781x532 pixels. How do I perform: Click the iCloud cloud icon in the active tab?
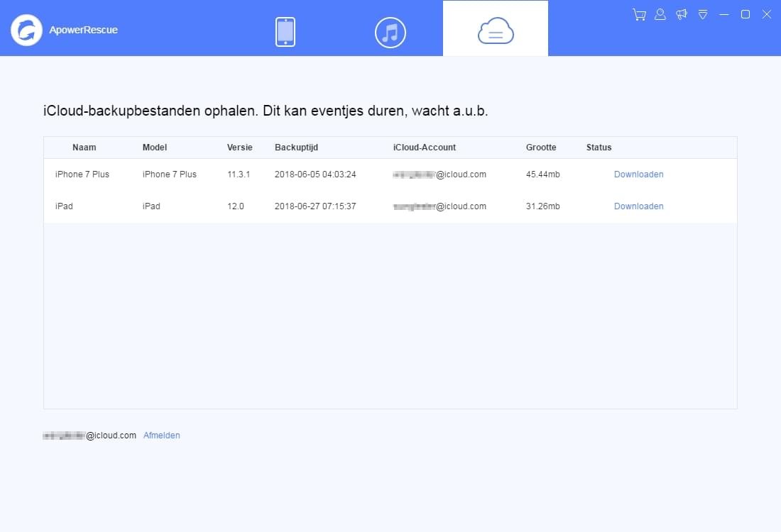coord(495,31)
